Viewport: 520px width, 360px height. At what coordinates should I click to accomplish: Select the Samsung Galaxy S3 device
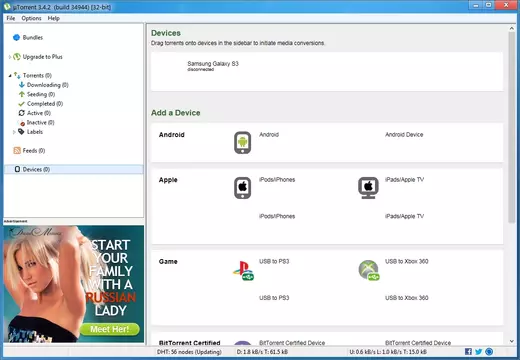pos(213,65)
